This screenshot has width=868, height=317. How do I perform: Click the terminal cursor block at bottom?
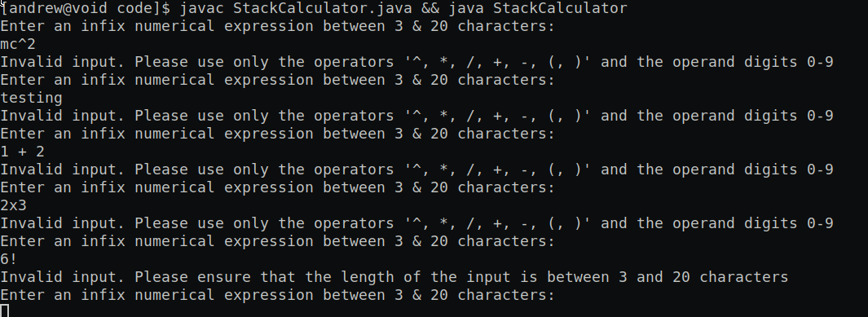pyautogui.click(x=4, y=310)
